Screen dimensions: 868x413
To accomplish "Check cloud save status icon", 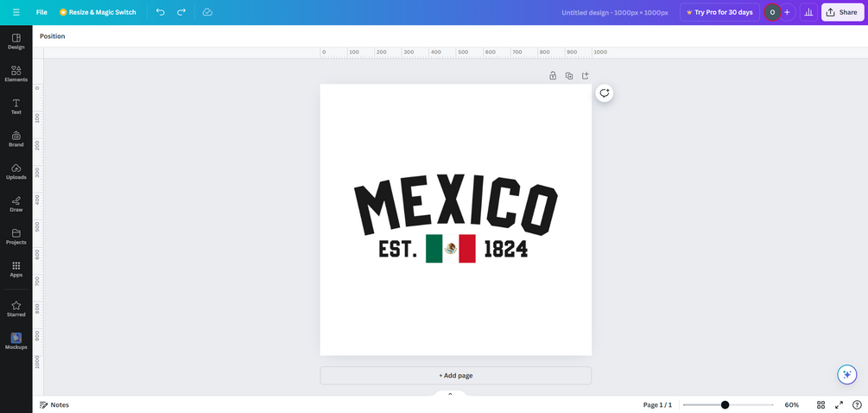I will pos(207,12).
